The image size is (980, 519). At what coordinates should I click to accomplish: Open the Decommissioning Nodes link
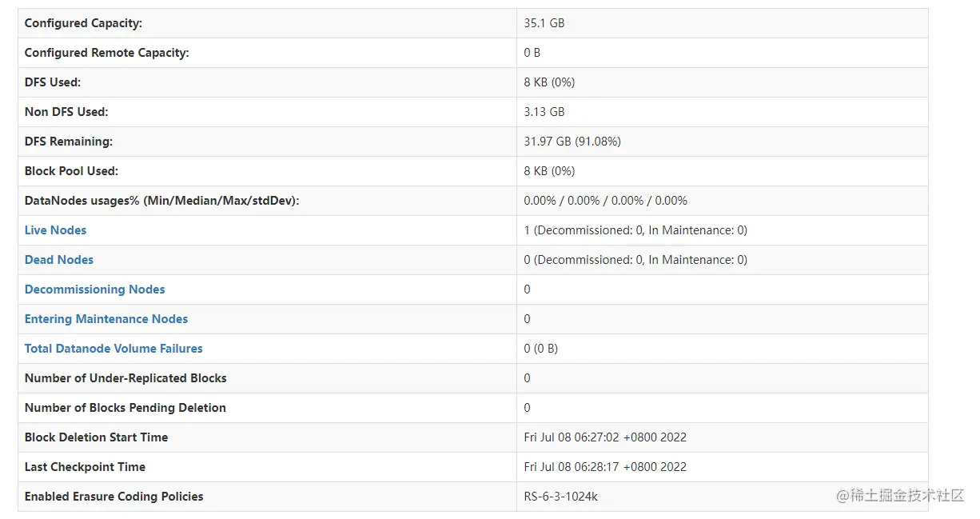point(95,289)
